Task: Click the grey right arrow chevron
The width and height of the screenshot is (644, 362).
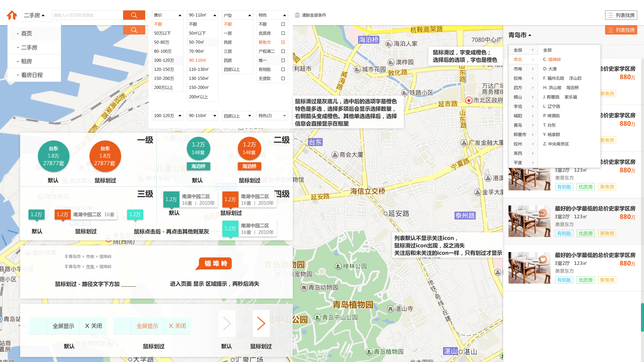Action: click(227, 323)
